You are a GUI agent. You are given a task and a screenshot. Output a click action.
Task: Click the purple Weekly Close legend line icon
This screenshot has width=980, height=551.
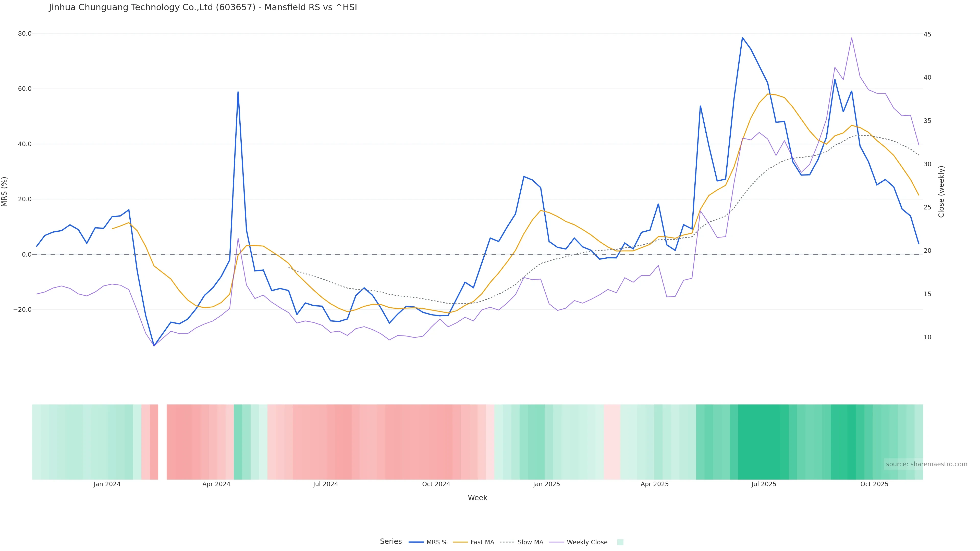[557, 542]
